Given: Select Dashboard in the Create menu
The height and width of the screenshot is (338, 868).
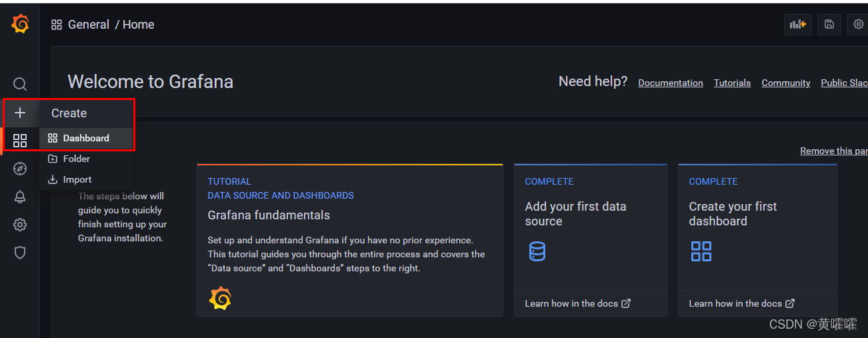Looking at the screenshot, I should 86,138.
